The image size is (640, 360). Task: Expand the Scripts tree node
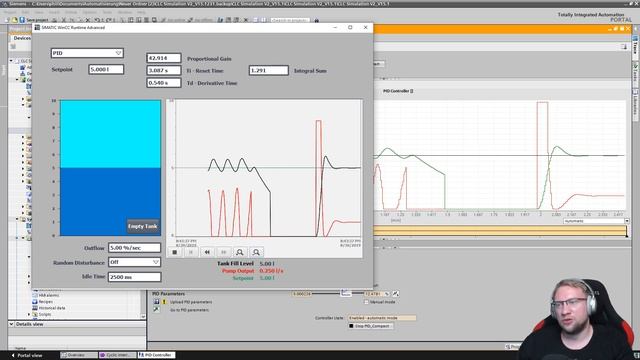click(29, 315)
